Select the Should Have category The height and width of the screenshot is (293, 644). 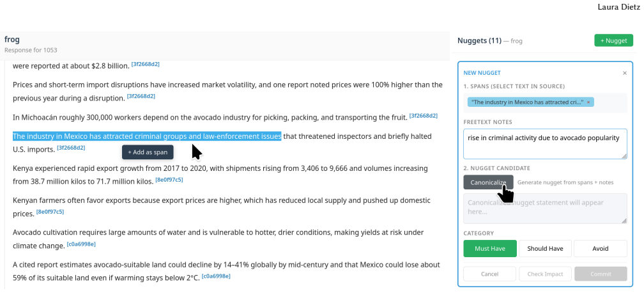[545, 249]
